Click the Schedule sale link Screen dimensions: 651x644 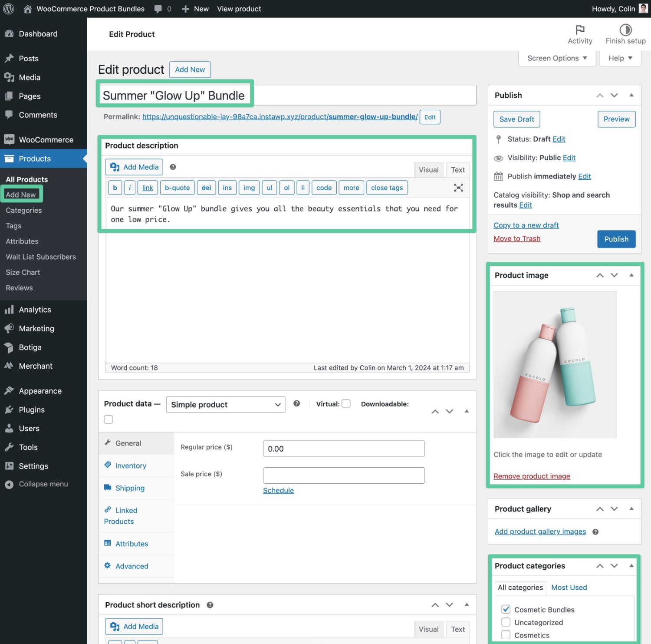click(278, 491)
